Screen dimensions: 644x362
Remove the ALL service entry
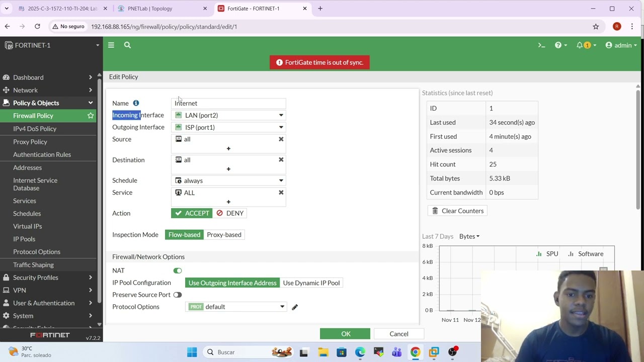[x=281, y=193]
